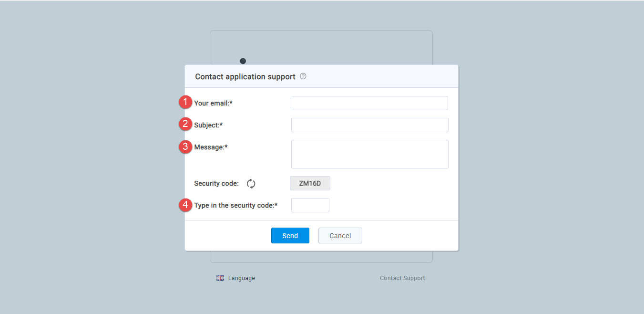Open the Language selector

(241, 278)
